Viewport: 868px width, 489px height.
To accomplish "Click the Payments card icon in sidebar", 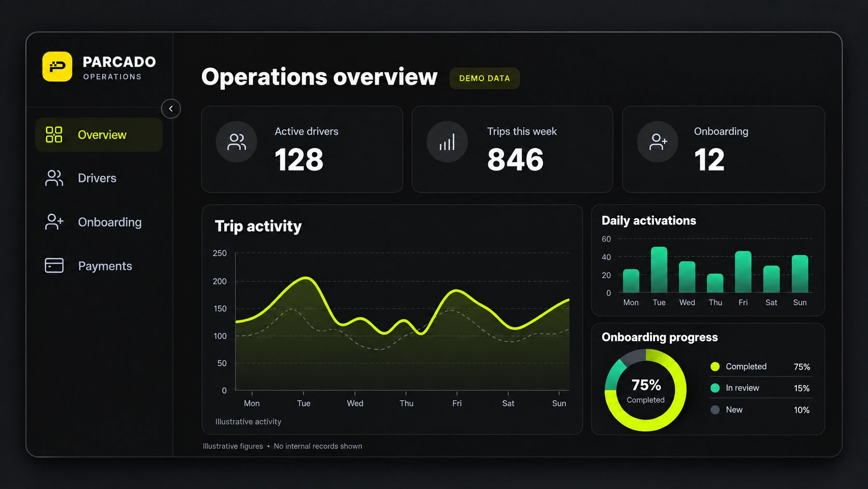I will [54, 266].
